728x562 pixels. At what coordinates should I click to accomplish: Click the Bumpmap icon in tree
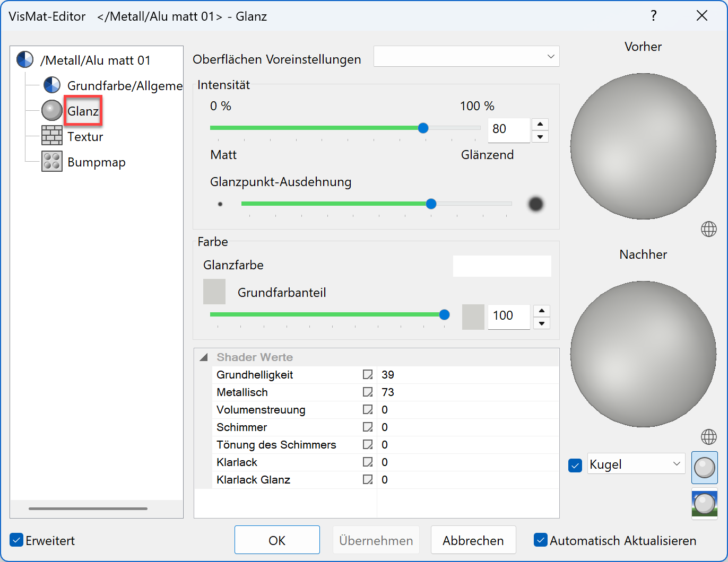(51, 162)
